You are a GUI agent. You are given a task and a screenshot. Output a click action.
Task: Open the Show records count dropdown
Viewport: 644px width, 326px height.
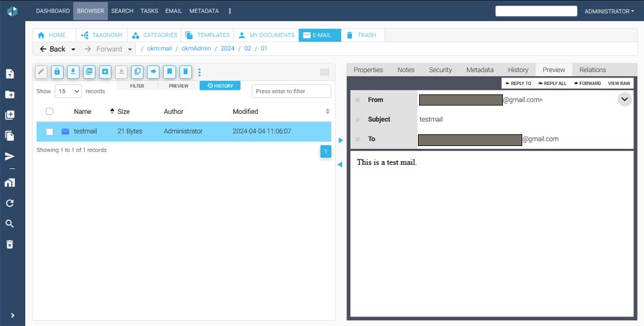[68, 91]
